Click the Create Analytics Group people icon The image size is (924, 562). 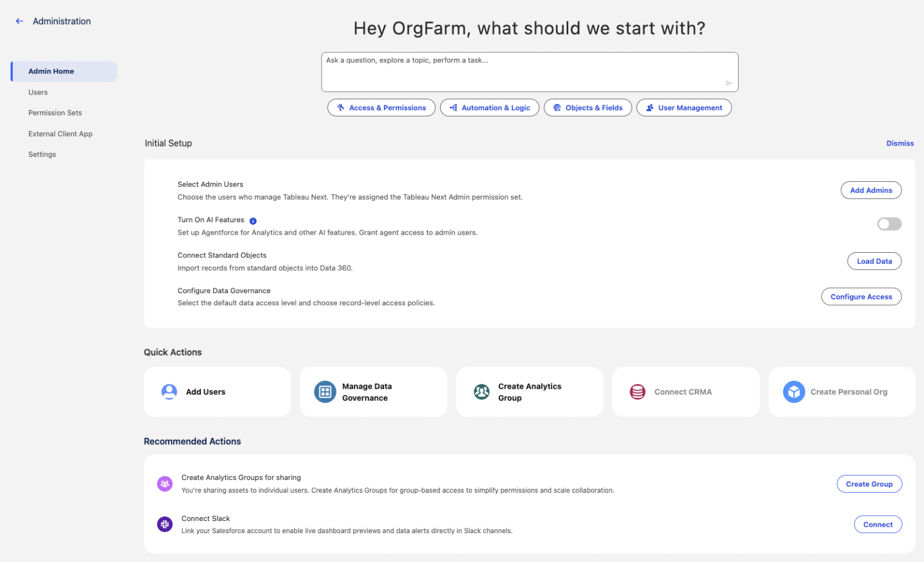tap(482, 392)
